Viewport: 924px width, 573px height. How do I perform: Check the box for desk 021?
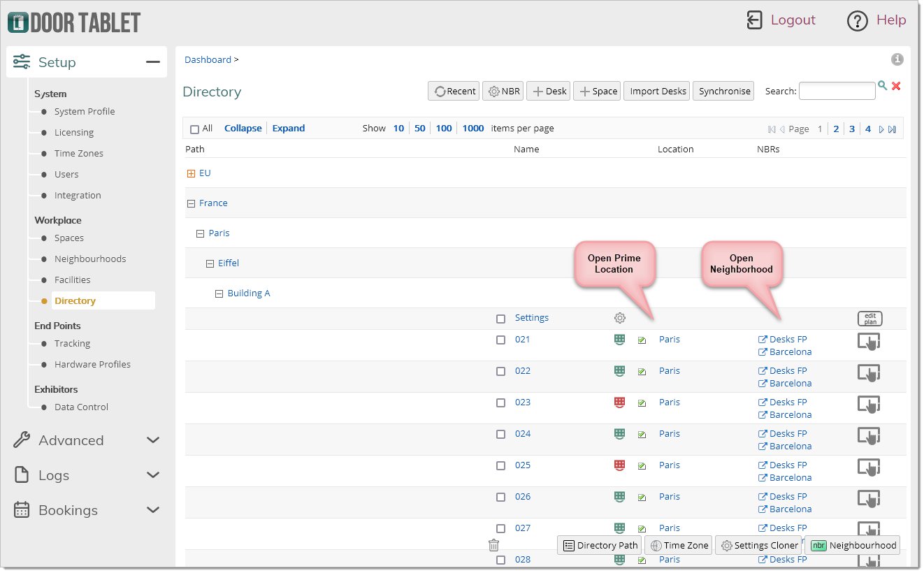point(500,340)
